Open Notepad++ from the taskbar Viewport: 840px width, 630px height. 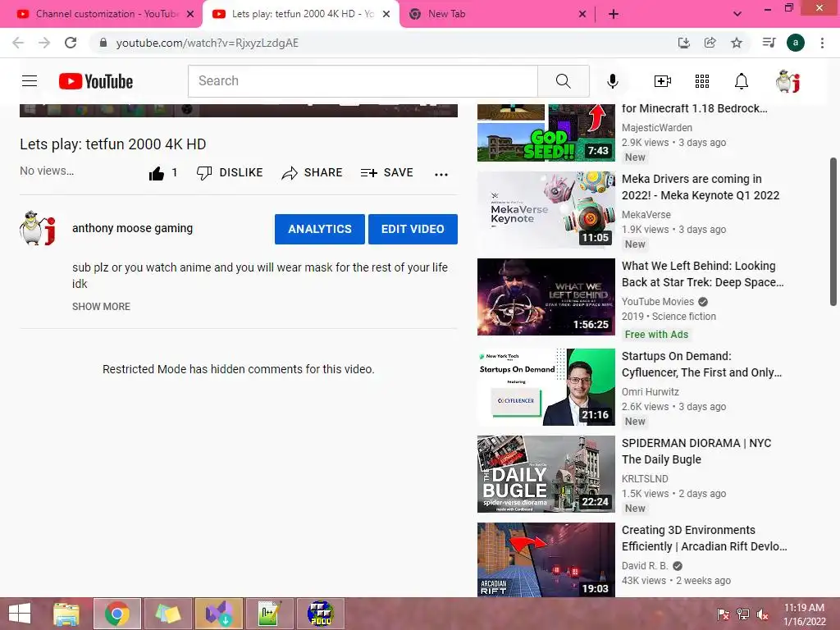pyautogui.click(x=269, y=614)
